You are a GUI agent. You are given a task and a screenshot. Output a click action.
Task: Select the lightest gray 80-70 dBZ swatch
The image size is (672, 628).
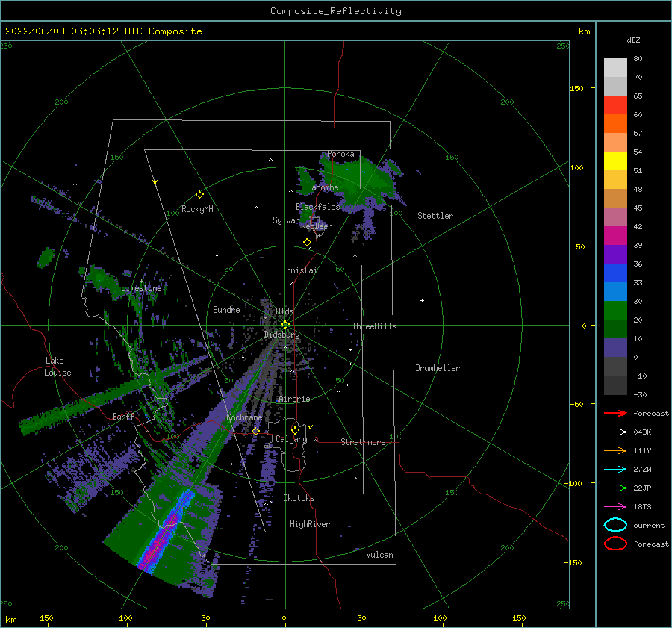tap(615, 68)
